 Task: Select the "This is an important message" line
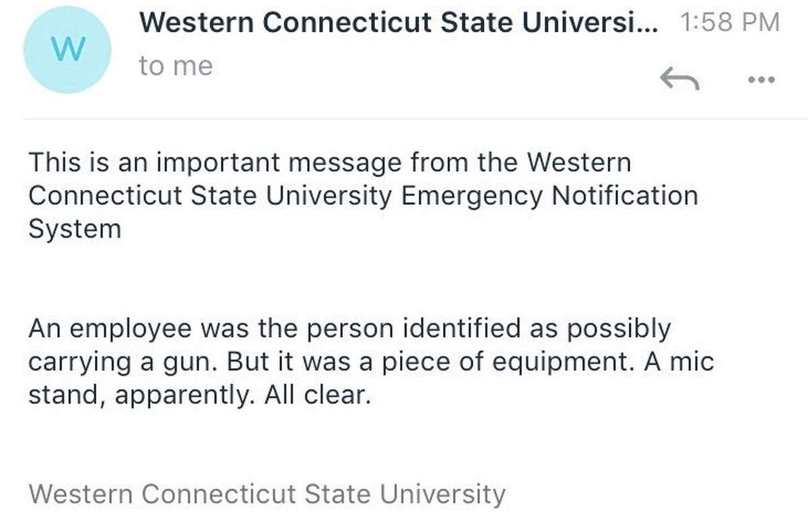coord(331,164)
